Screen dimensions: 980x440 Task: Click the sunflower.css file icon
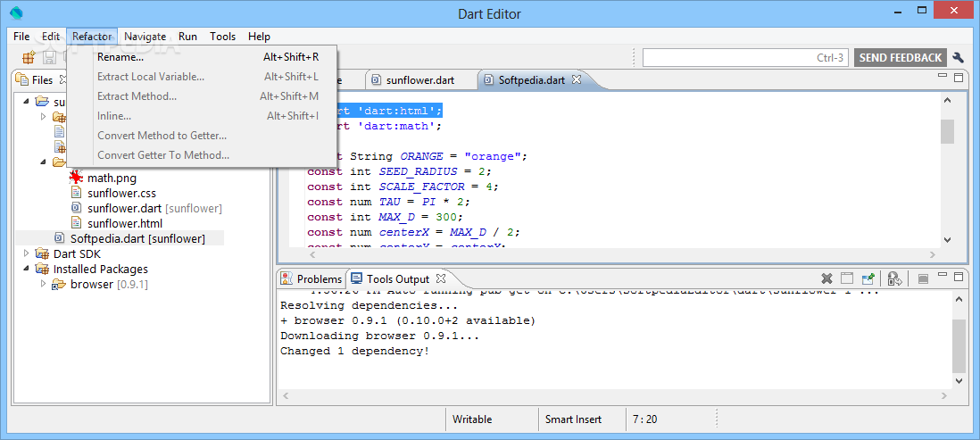(76, 193)
